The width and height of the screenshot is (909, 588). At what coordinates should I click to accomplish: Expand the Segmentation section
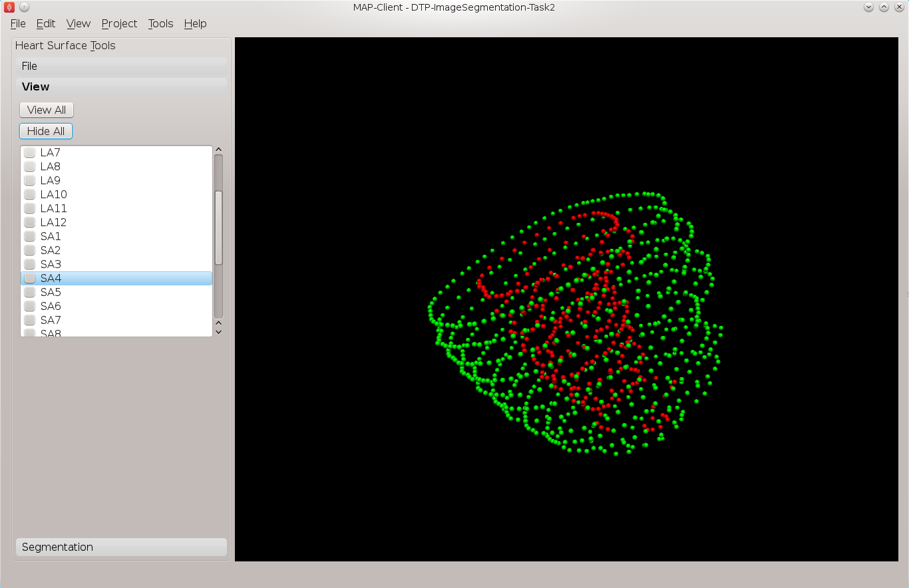(x=121, y=547)
